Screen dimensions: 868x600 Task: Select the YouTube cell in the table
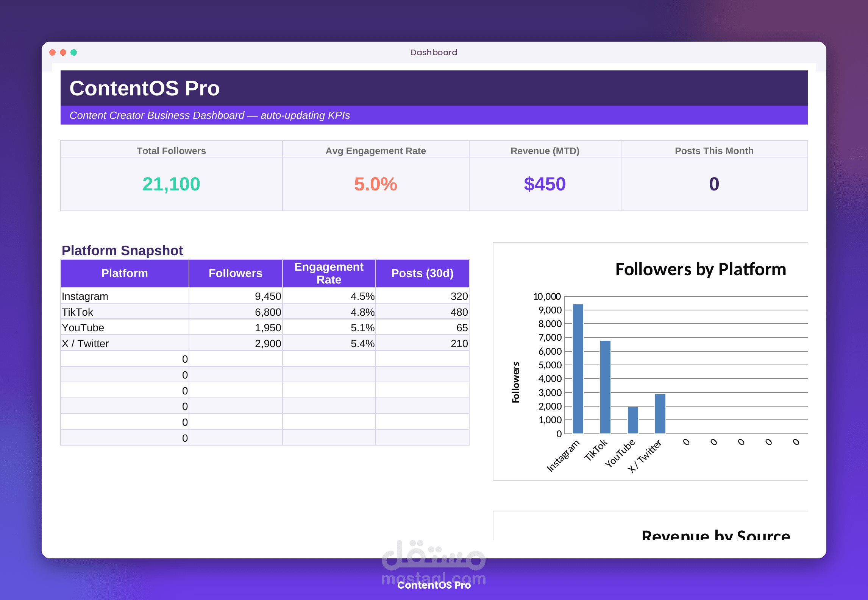(125, 327)
